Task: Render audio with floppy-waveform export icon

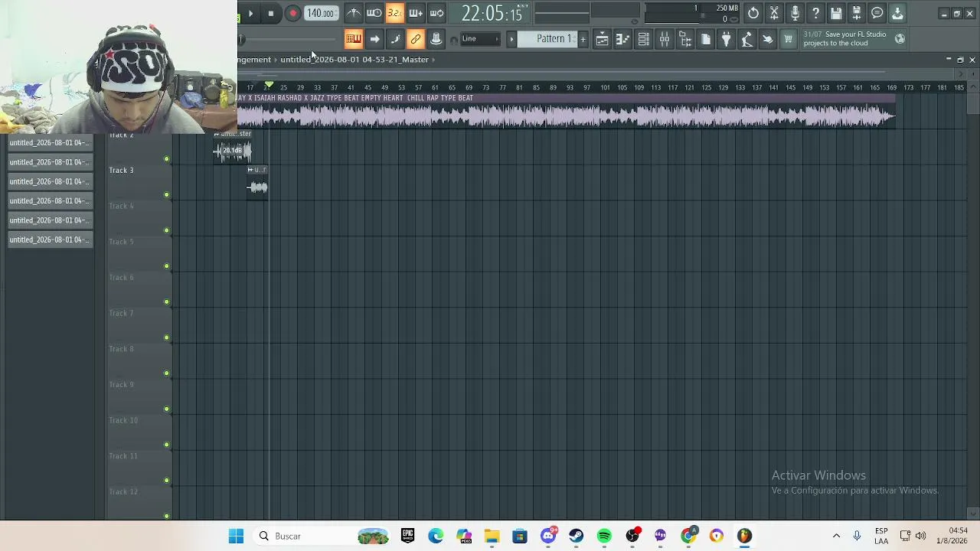Action: (x=857, y=13)
